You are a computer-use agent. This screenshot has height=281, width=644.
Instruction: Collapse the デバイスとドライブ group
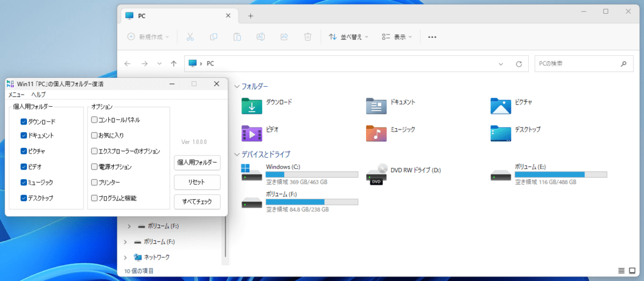tap(236, 155)
